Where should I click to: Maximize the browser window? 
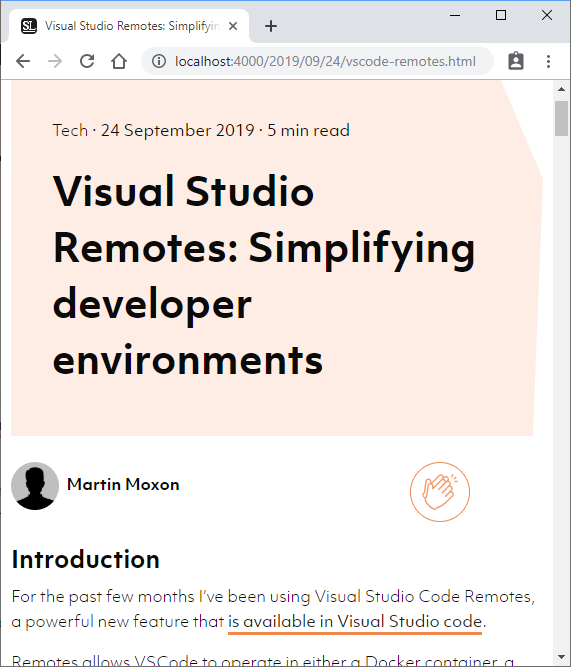click(x=501, y=15)
